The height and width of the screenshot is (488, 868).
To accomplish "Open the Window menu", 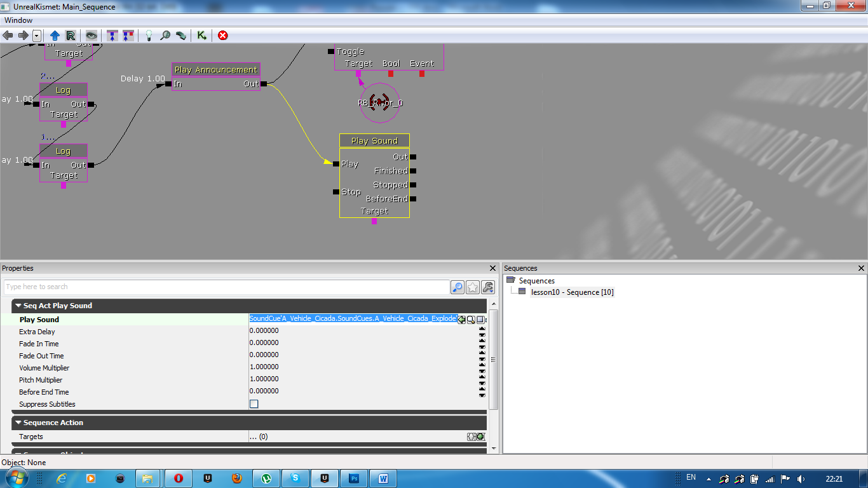I will pyautogui.click(x=18, y=20).
